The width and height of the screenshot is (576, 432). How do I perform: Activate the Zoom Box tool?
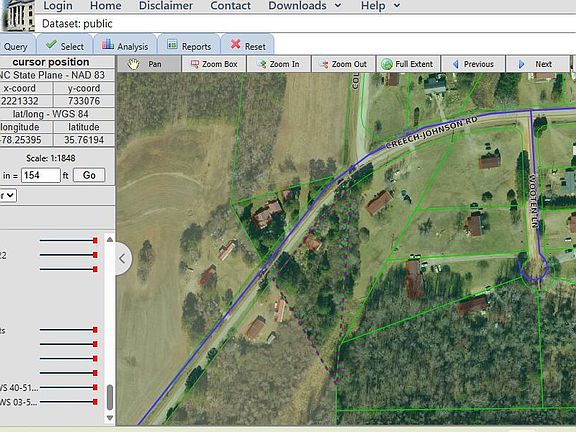[x=214, y=64]
